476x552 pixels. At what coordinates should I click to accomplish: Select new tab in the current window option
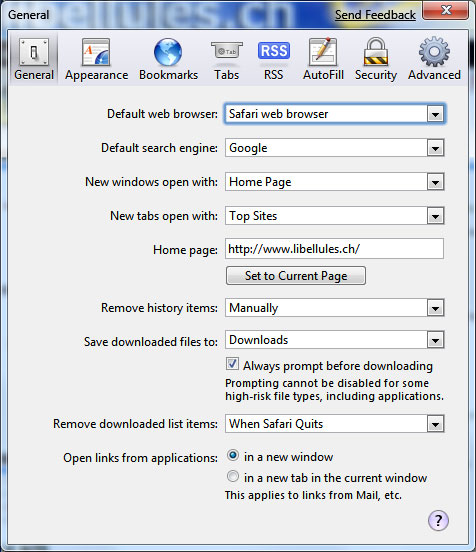tap(233, 476)
